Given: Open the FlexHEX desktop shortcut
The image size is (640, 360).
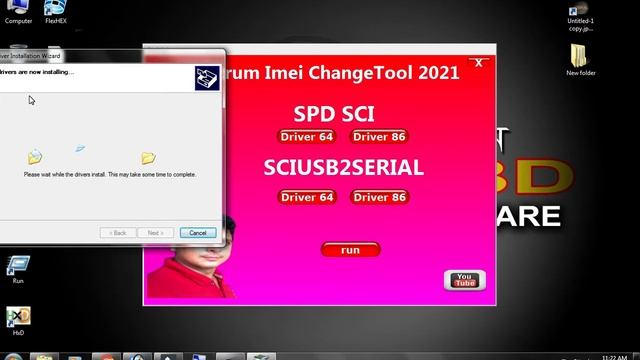Looking at the screenshot, I should (56, 12).
